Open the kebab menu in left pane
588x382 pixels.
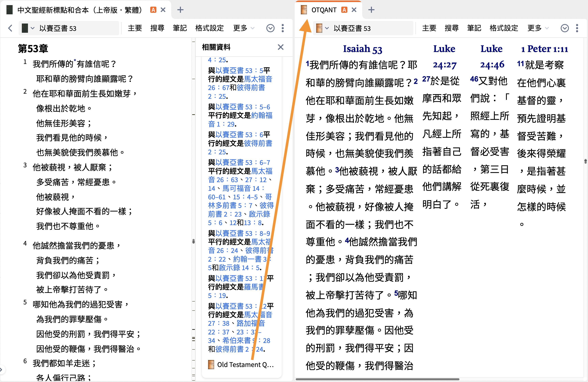[283, 28]
